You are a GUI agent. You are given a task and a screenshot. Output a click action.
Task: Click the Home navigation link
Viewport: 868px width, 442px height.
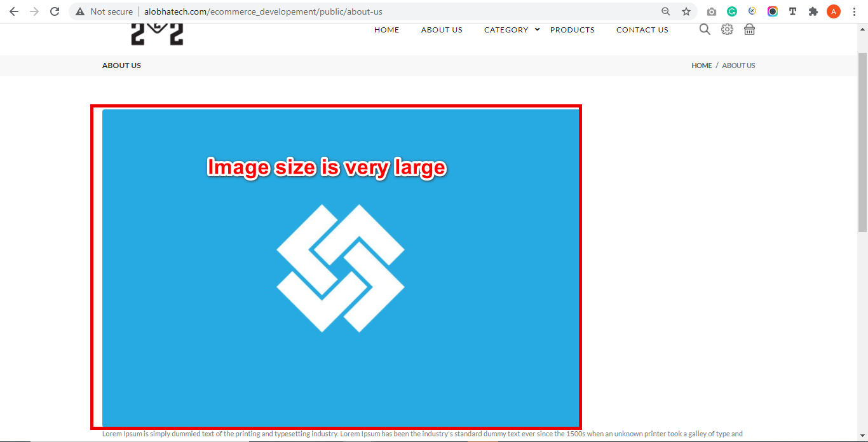[x=386, y=30]
